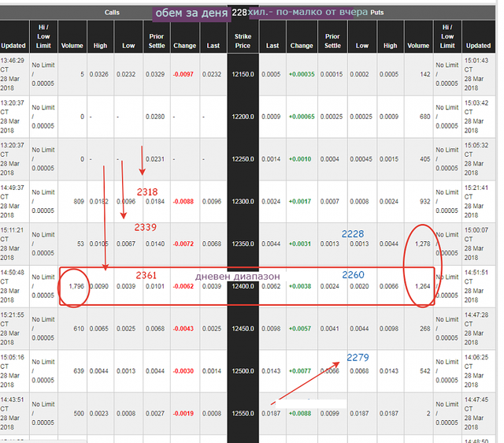Click puts updated time 15:21:41
The width and height of the screenshot is (504, 443).
pyautogui.click(x=476, y=188)
